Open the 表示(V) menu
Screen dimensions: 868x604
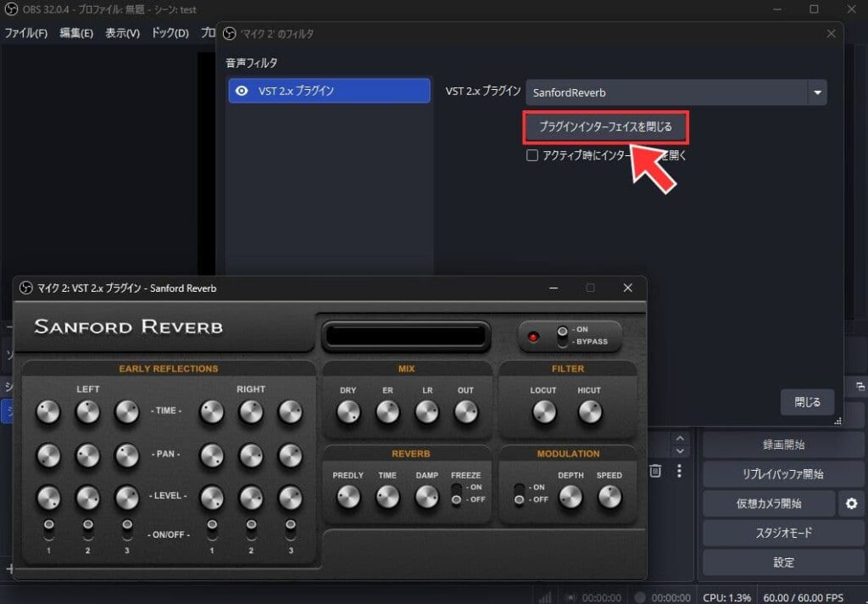coord(122,33)
